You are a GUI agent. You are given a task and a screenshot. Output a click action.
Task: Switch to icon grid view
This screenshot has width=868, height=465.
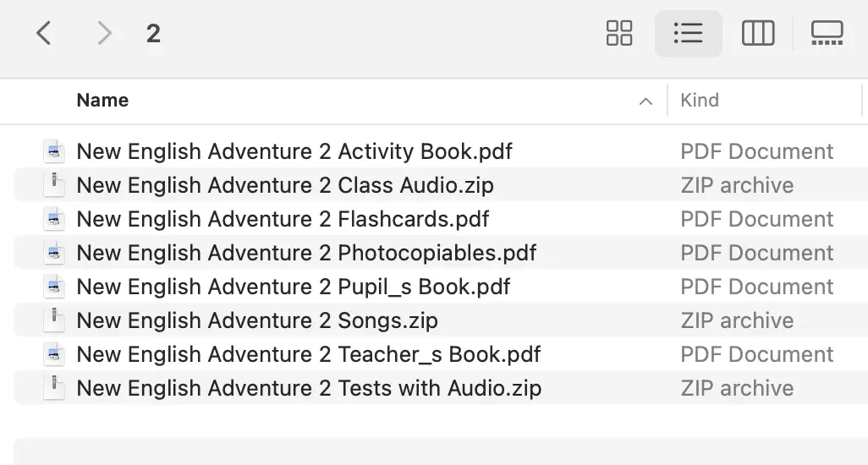619,33
